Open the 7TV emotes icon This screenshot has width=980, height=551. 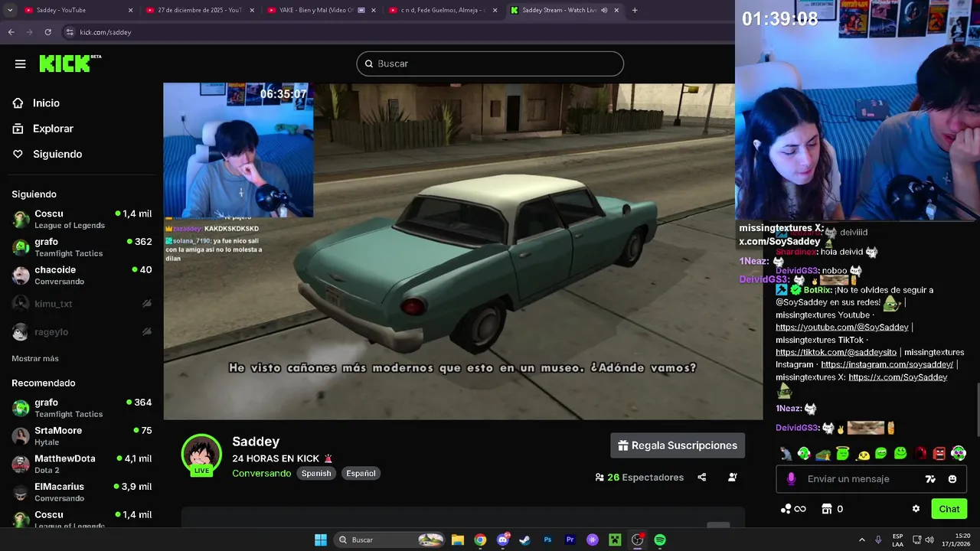[x=930, y=479]
